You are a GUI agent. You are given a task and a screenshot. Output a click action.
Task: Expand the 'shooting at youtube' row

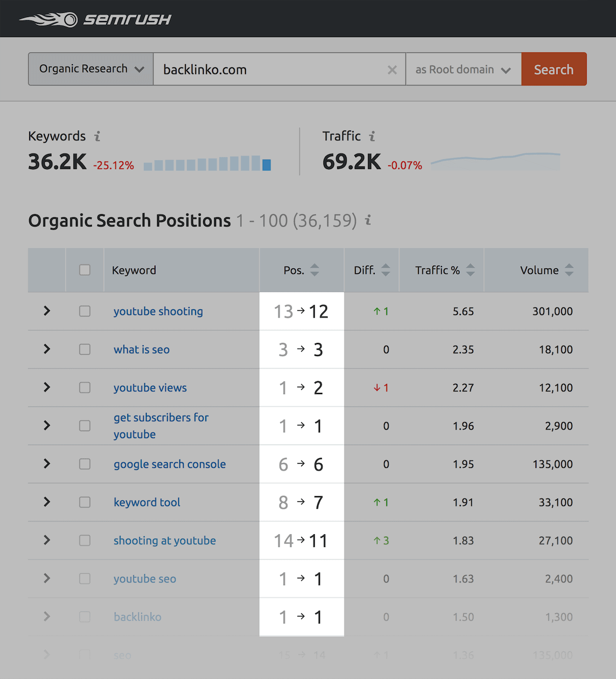coord(47,540)
